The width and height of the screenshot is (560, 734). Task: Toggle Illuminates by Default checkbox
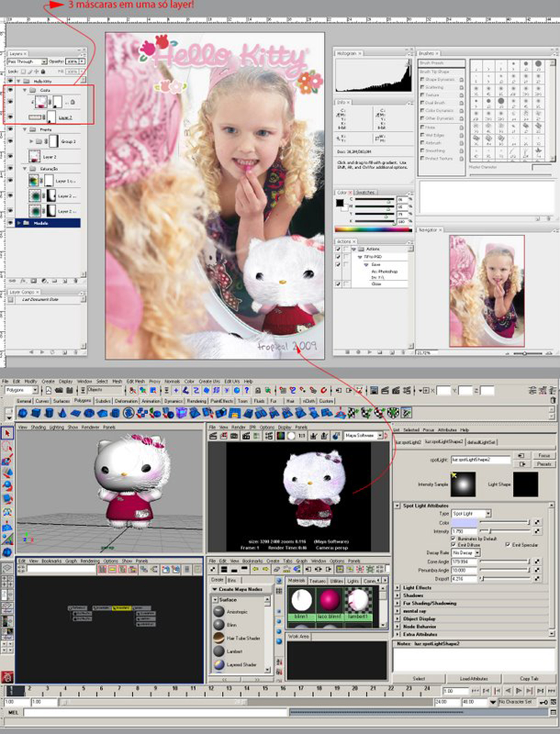[x=453, y=539]
